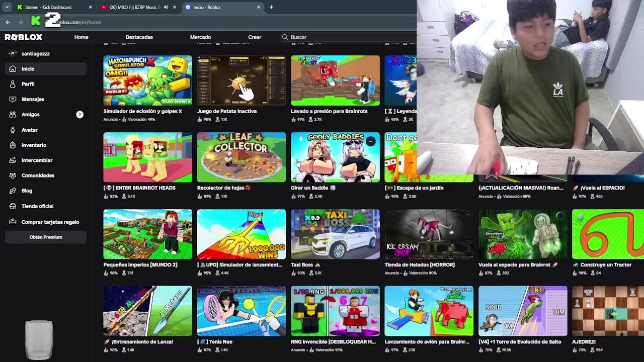644x362 pixels.
Task: Open Avatar in the sidebar
Action: tap(46, 130)
